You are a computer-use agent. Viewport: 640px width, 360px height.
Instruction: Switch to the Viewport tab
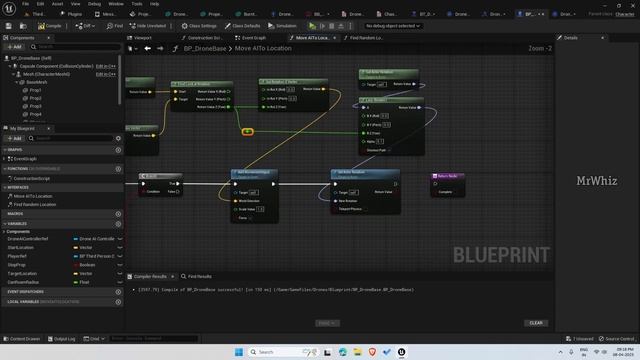140,38
